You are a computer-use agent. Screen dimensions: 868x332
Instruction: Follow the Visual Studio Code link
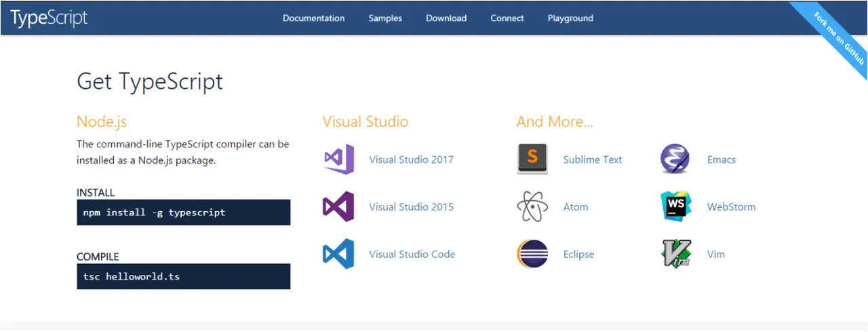click(x=412, y=254)
